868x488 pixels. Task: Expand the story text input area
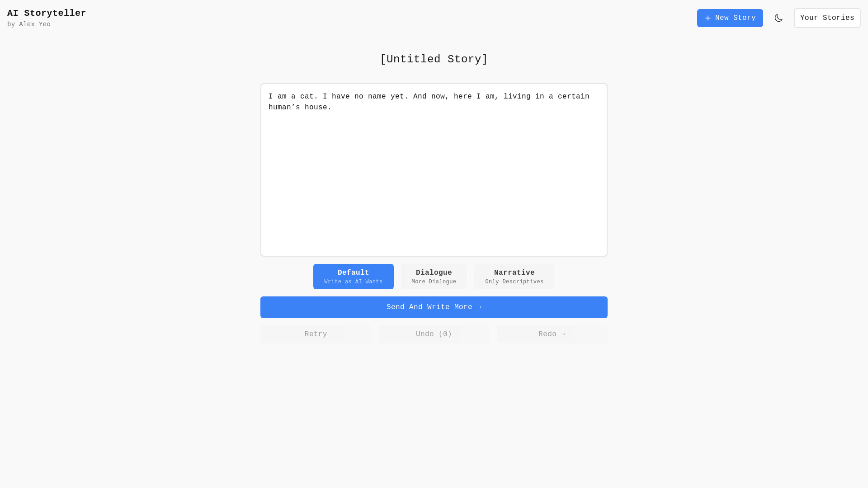(x=604, y=253)
